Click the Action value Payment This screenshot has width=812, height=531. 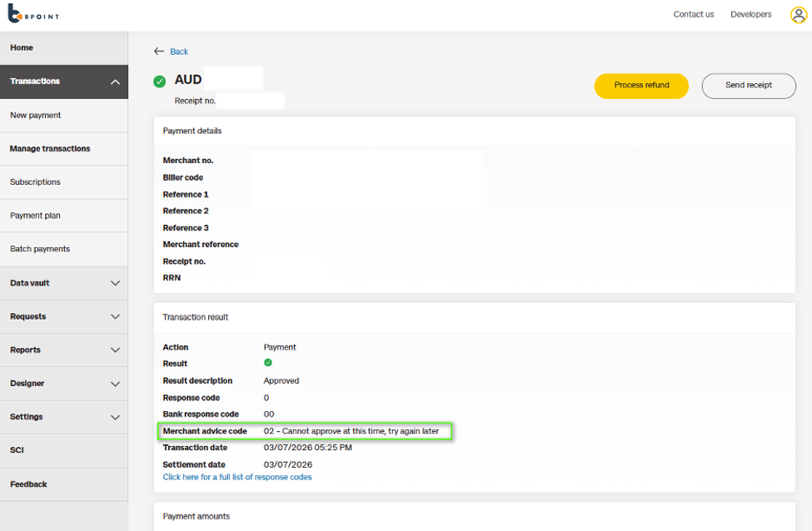click(280, 347)
